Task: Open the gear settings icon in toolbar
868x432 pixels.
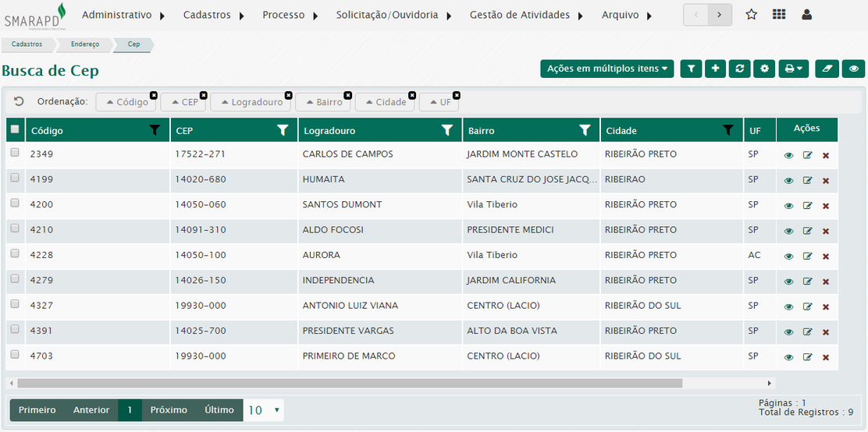Action: pos(764,69)
